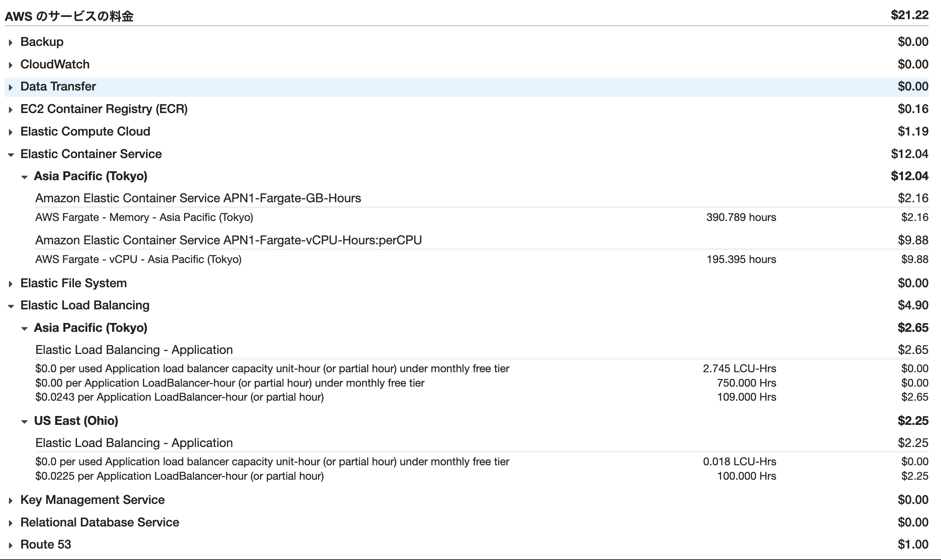Click the Route 53 $1.00 amount

[x=913, y=544]
